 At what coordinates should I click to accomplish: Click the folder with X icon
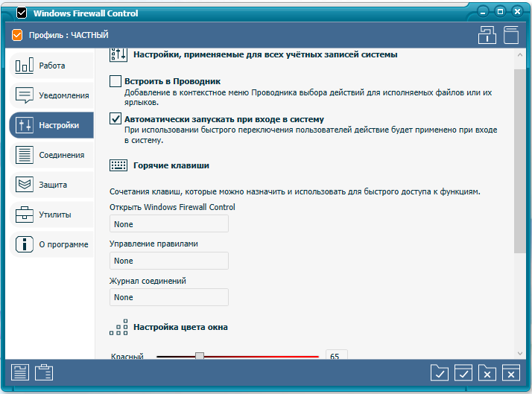coord(487,372)
